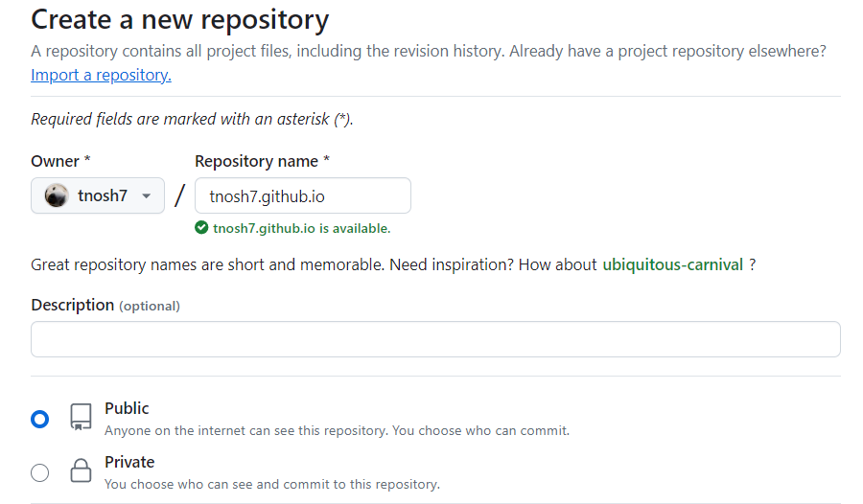Expand the Owner dropdown caret arrow
The height and width of the screenshot is (504, 863).
tap(147, 196)
